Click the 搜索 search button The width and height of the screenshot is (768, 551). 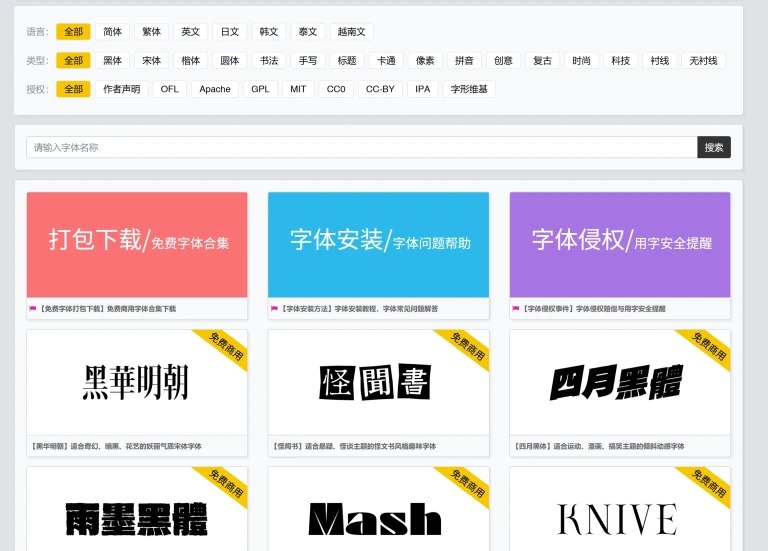714,147
